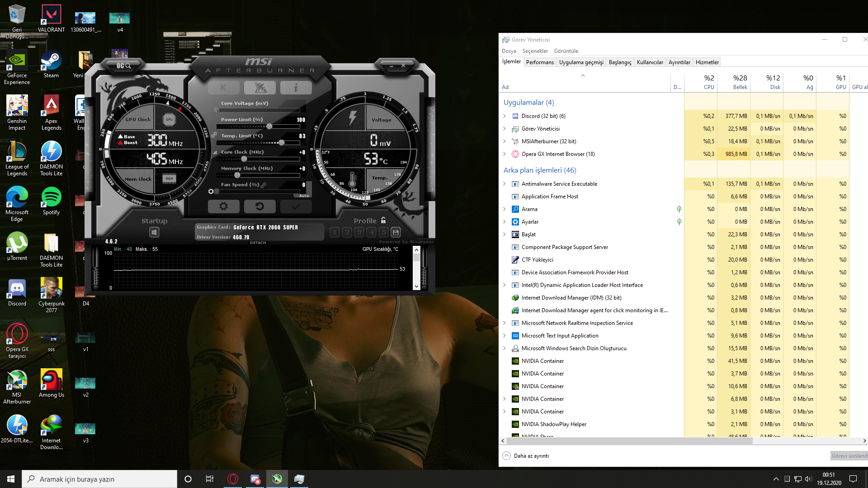Click the Temp Limit slider handle
This screenshot has width=868, height=488.
point(282,143)
